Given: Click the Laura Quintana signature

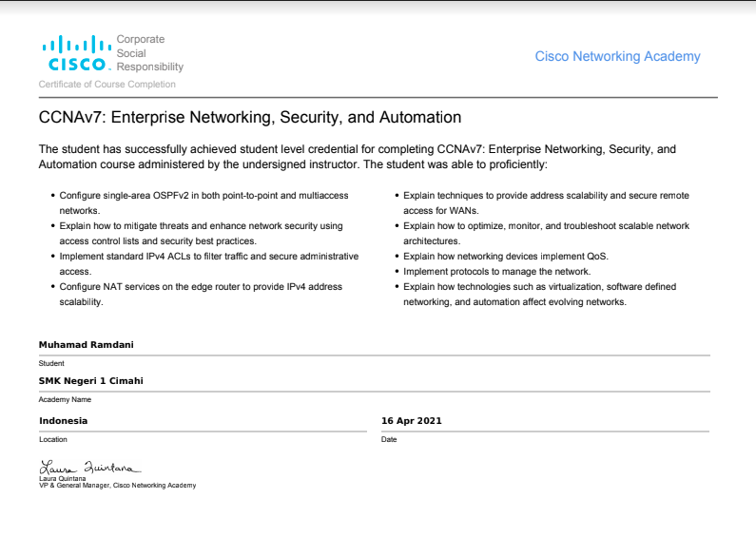Looking at the screenshot, I should coord(89,467).
